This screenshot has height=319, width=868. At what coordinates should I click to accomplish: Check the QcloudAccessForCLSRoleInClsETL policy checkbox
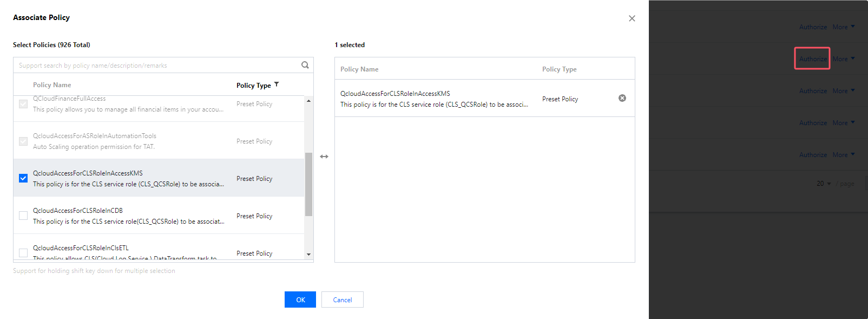[x=23, y=252]
